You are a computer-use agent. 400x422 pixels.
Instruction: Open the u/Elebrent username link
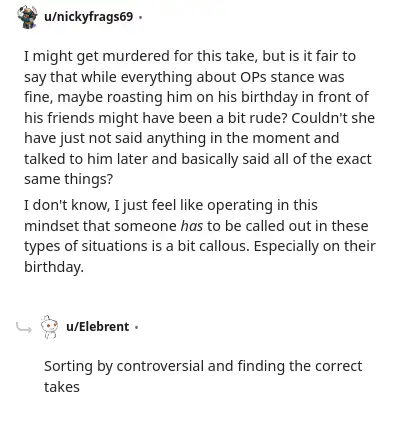[97, 326]
